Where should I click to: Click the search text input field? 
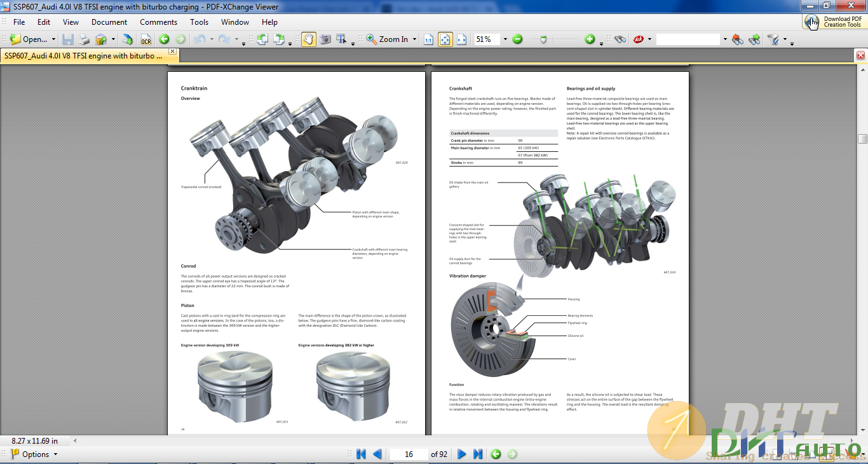[688, 39]
